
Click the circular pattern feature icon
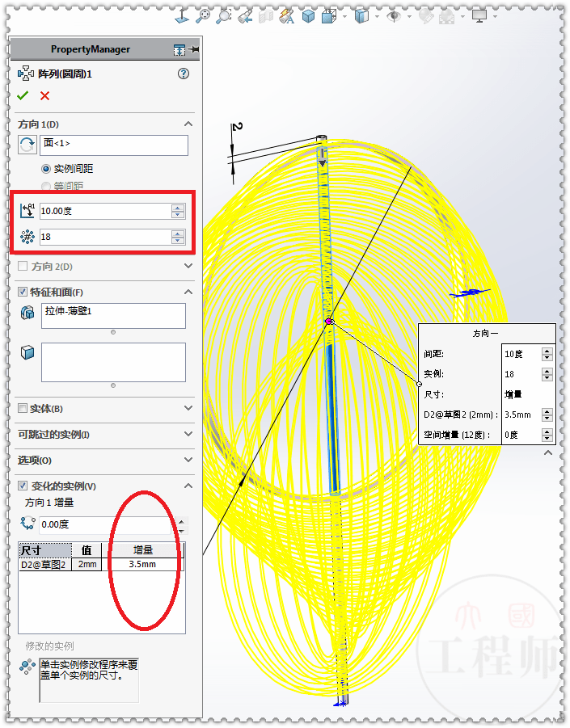coord(26,74)
